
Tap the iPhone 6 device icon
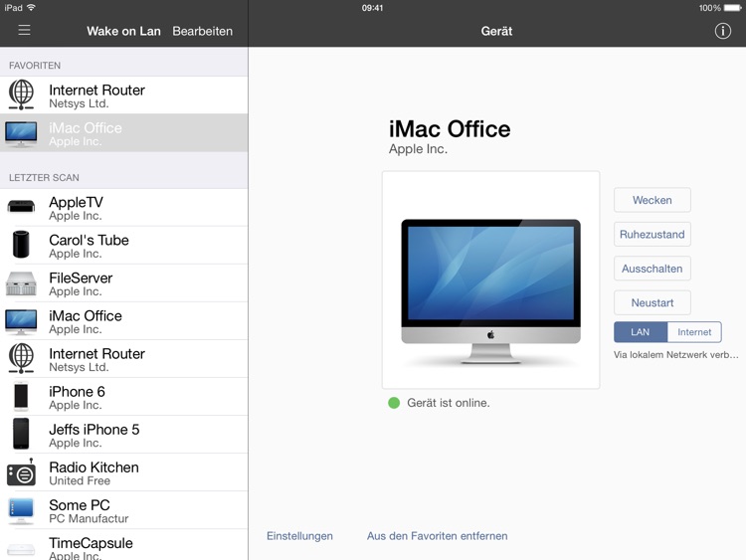click(x=21, y=396)
